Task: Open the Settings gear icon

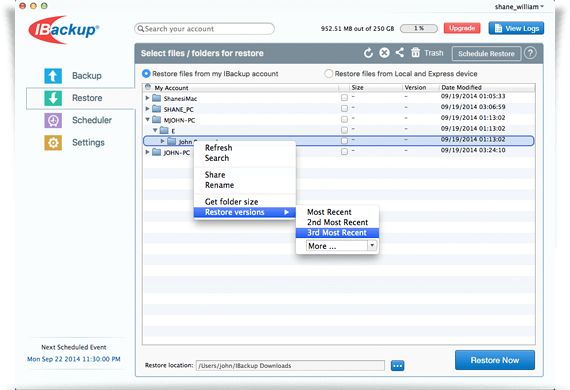Action: (x=53, y=142)
